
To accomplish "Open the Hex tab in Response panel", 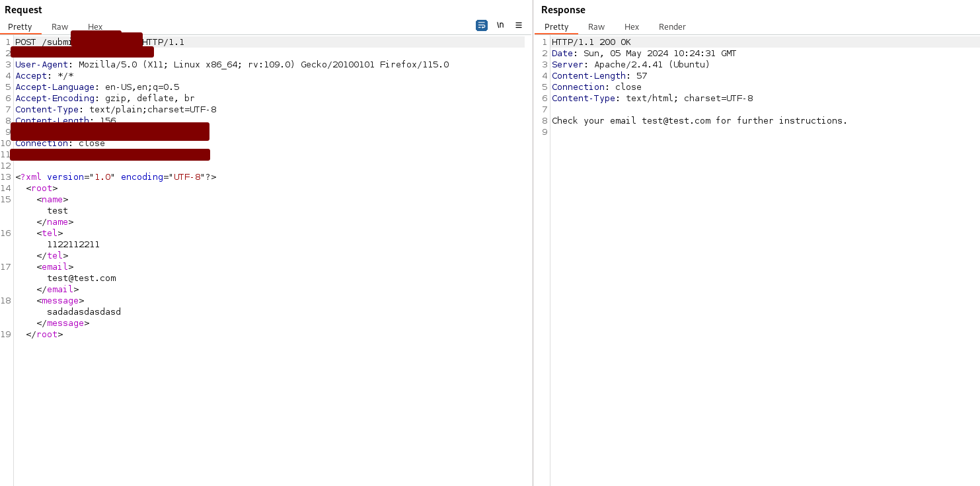I will 632,27.
